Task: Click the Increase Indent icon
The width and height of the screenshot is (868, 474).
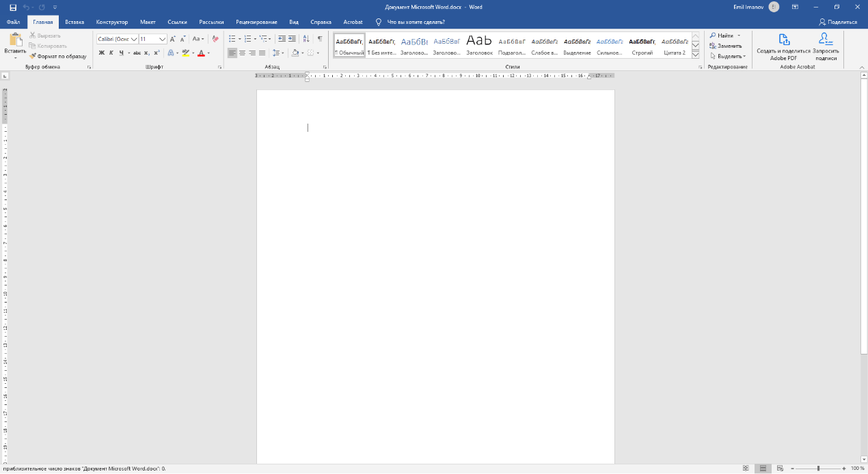Action: coord(292,39)
